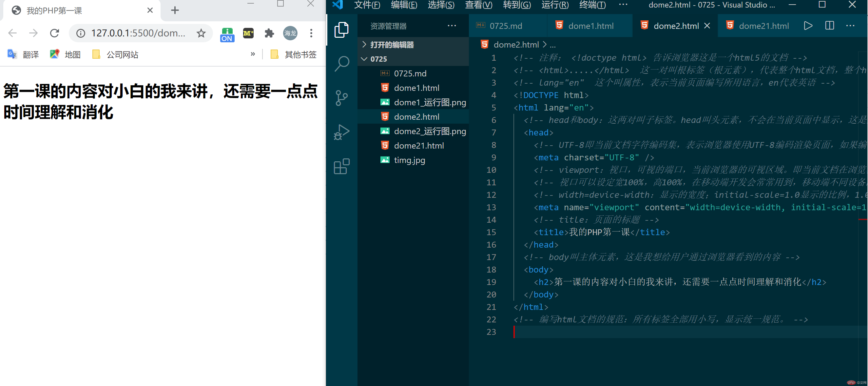Screen dimensions: 868x386
Task: Split the editor to the right
Action: click(829, 26)
